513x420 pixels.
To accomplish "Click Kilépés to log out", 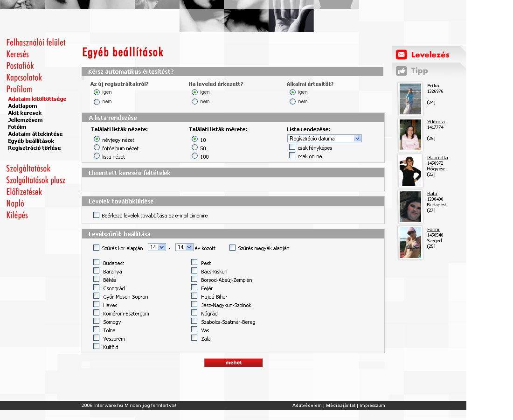I will [17, 216].
